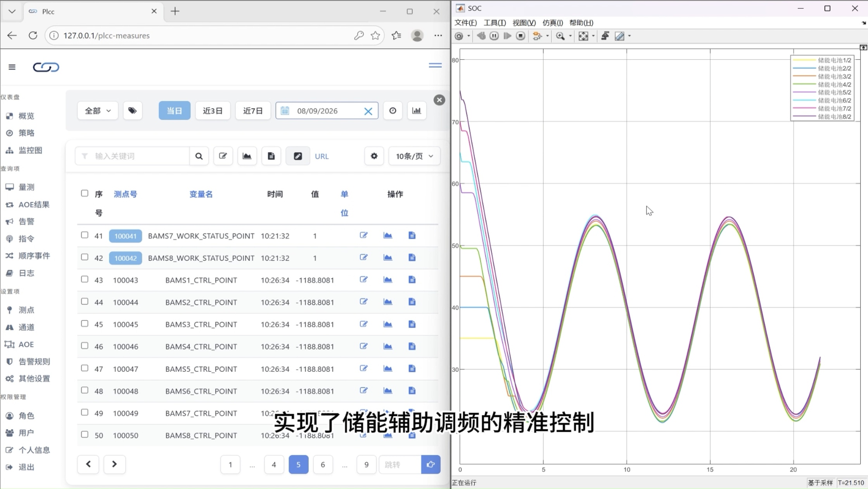Open the bar chart view icon
The height and width of the screenshot is (489, 868).
point(417,111)
